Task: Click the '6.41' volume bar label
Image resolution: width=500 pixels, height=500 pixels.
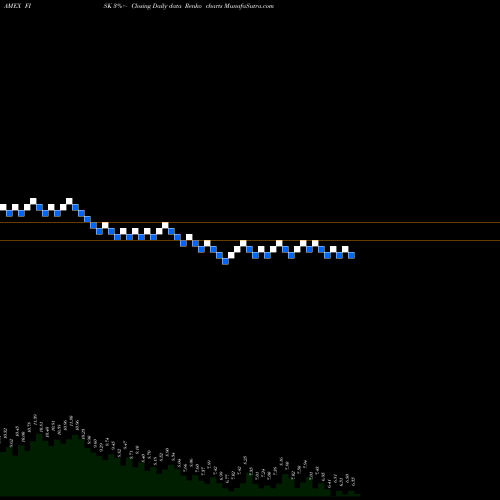Action: [330, 484]
